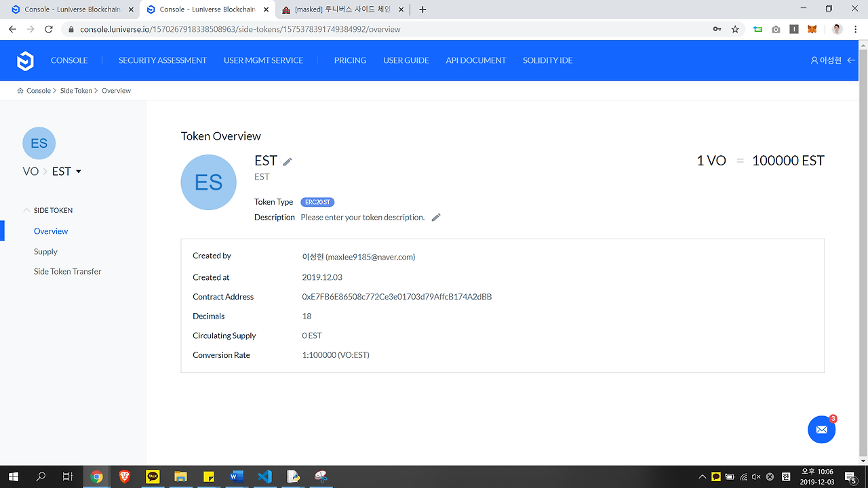This screenshot has height=488, width=868.
Task: Launch Visual Studio Code from the taskbar
Action: coord(264,476)
